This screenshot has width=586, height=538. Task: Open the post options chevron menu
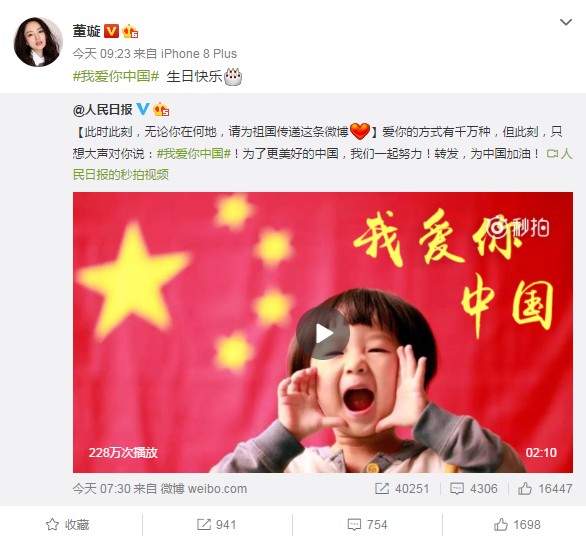566,22
